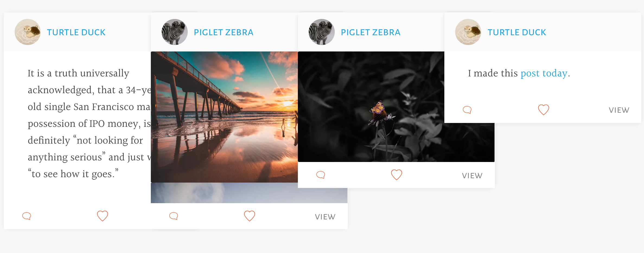The width and height of the screenshot is (644, 253).
Task: Click comment icon under the pier sunset photo post
Action: 174,216
